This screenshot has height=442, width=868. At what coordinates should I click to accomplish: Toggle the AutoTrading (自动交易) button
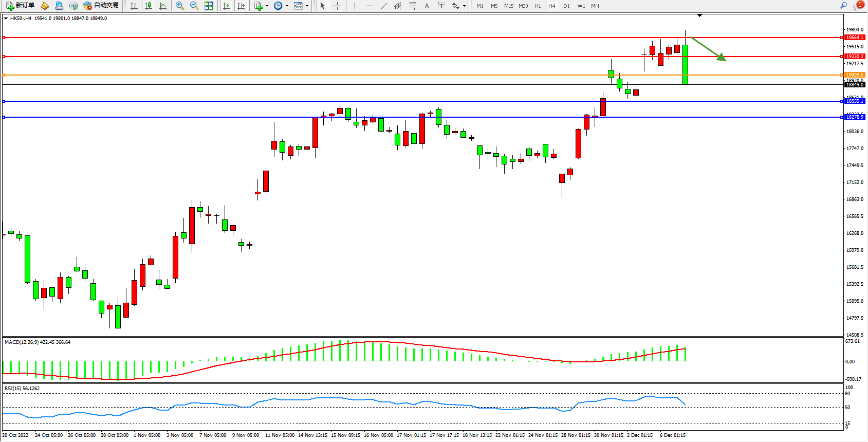click(x=101, y=6)
